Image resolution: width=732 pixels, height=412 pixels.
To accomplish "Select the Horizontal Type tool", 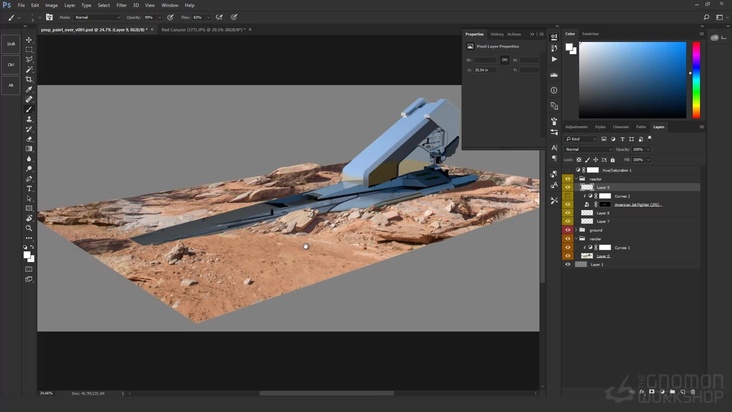I will click(29, 189).
